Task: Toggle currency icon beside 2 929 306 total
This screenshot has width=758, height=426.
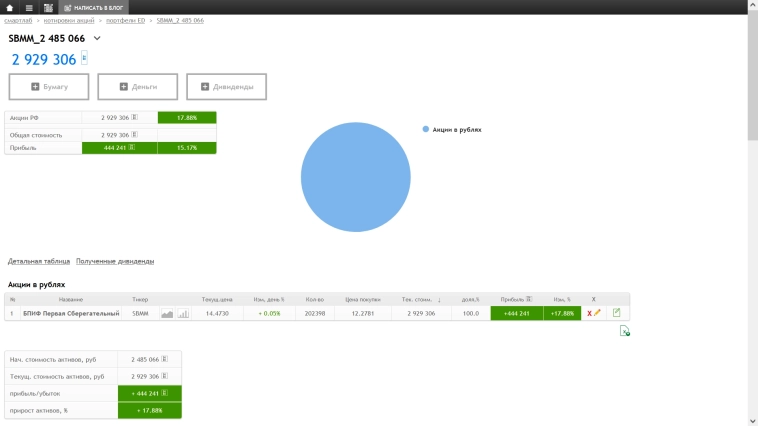Action: [x=85, y=58]
